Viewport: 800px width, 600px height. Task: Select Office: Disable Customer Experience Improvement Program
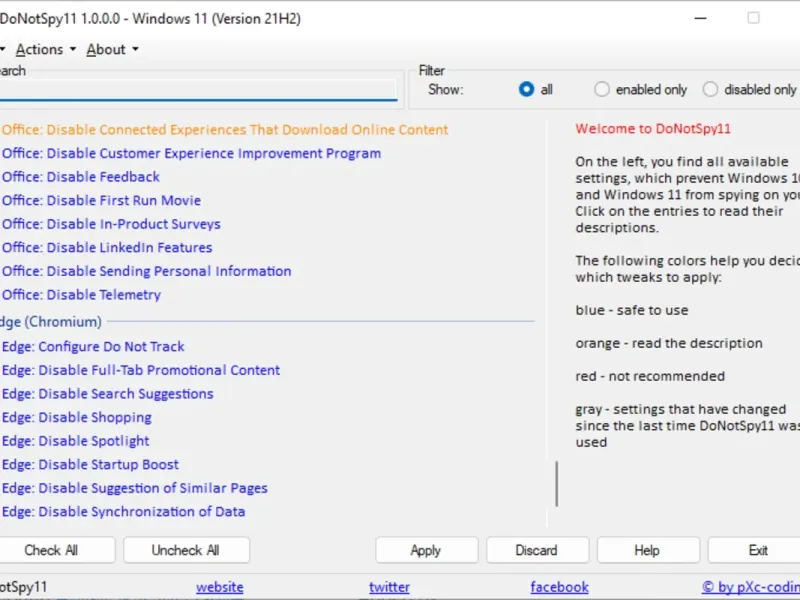pos(191,154)
